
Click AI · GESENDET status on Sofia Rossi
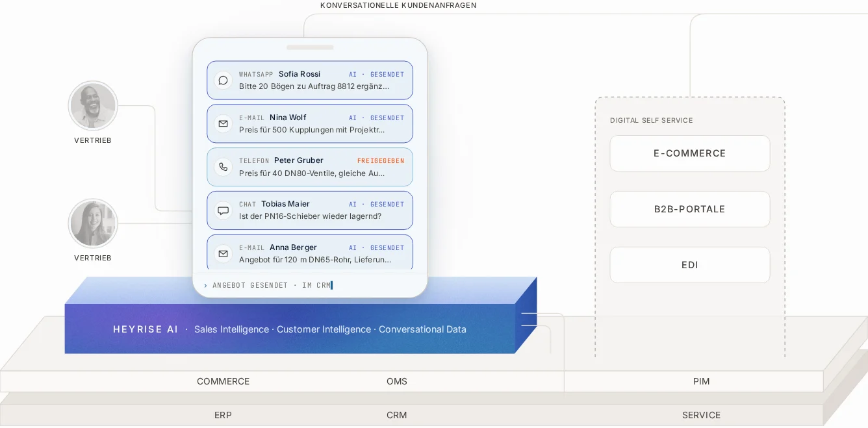click(x=376, y=75)
